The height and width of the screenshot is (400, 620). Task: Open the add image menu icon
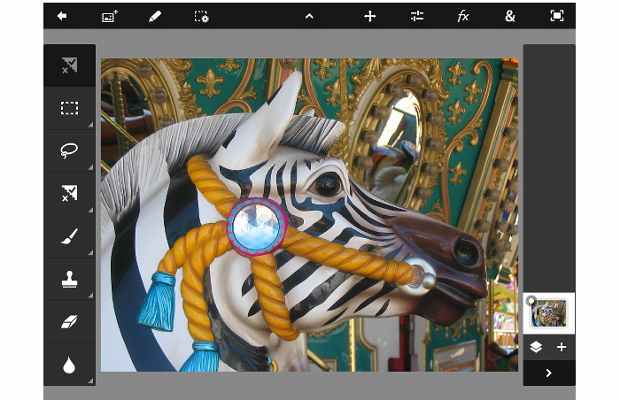(110, 16)
